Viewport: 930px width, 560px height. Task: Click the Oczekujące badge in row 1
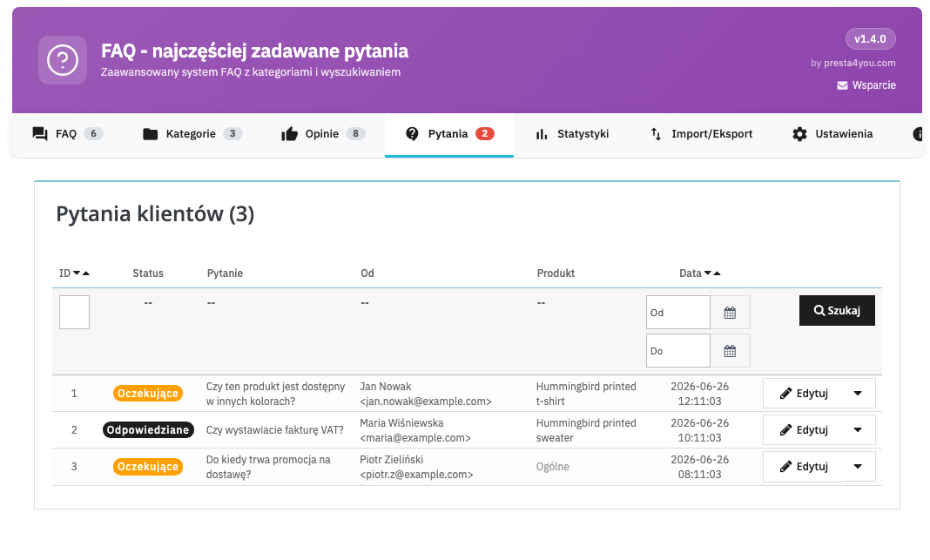click(148, 394)
